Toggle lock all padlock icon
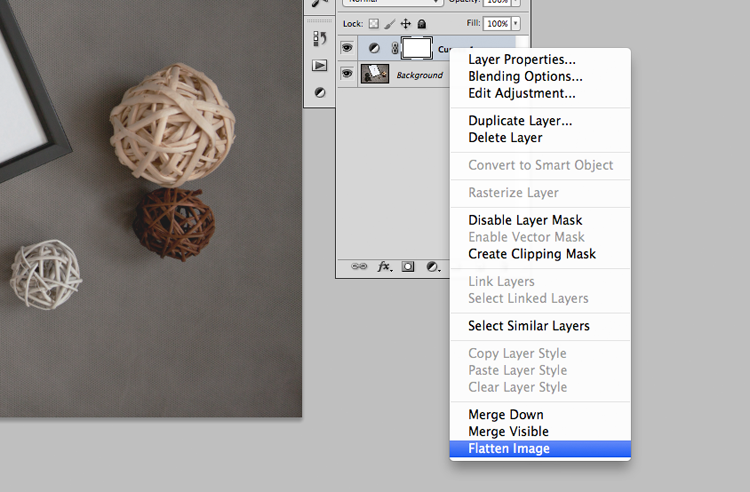The height and width of the screenshot is (492, 750). 422,24
